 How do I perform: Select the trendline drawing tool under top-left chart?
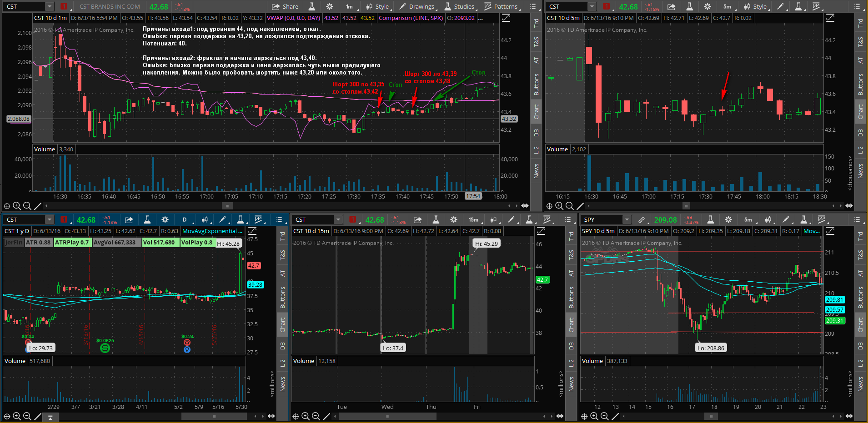(x=38, y=206)
